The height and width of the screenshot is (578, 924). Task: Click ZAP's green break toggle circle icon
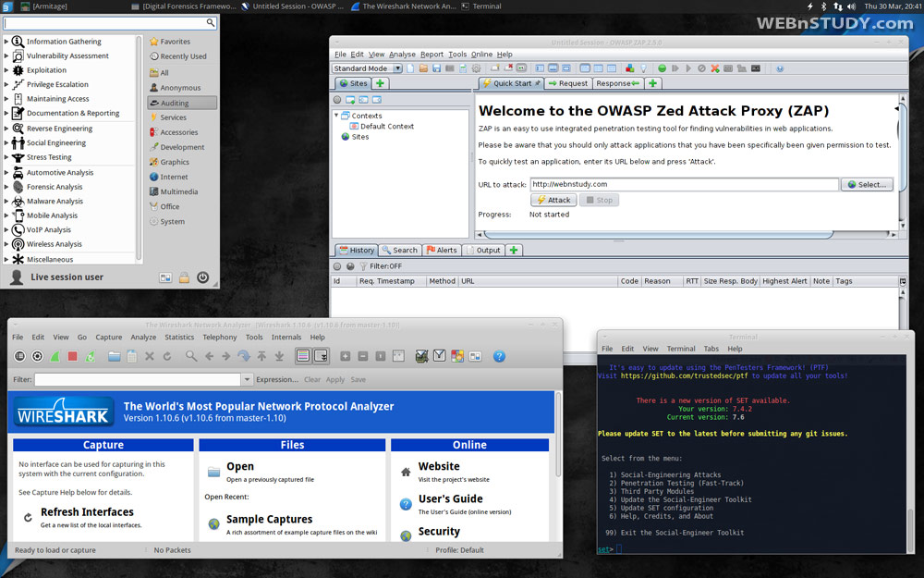[662, 68]
